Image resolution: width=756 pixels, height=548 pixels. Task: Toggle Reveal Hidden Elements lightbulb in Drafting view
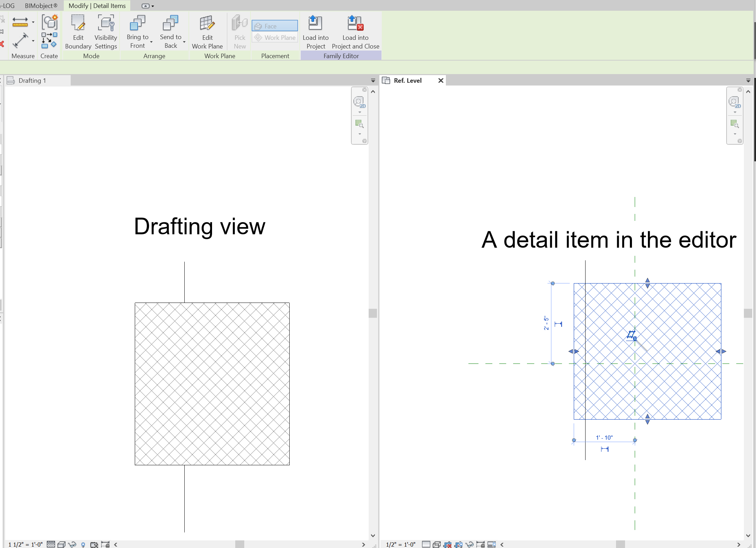[x=83, y=545]
